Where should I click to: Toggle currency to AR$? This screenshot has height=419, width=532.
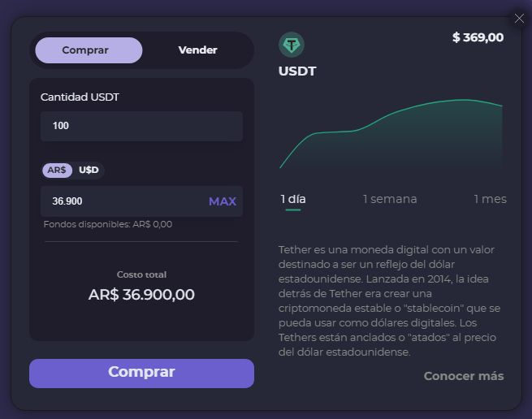(57, 171)
